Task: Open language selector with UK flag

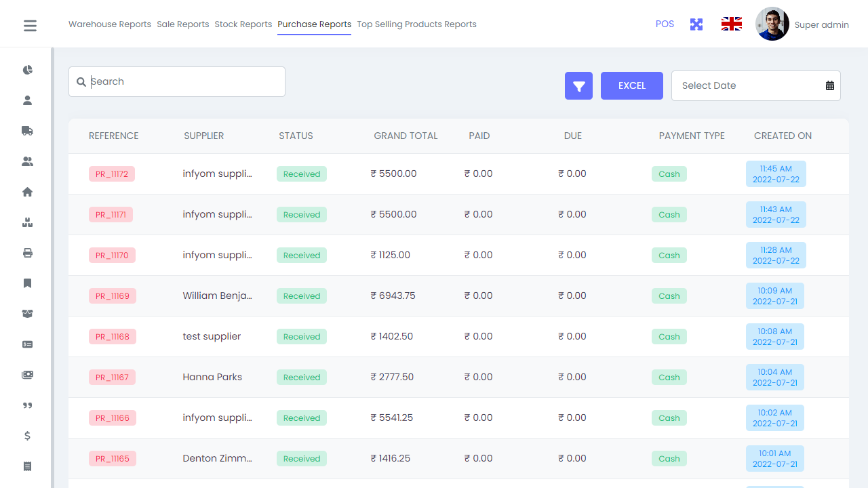Action: tap(731, 24)
